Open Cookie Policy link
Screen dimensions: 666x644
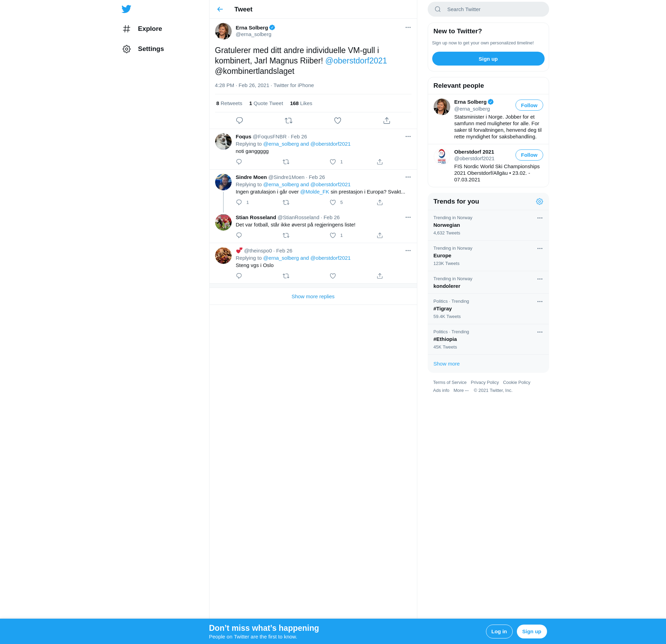pyautogui.click(x=516, y=383)
